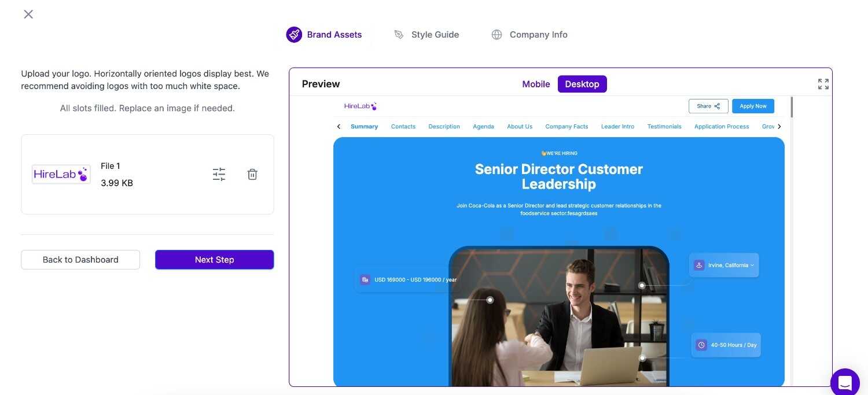
Task: Open the Irvine, California location dropdown
Action: (x=724, y=265)
